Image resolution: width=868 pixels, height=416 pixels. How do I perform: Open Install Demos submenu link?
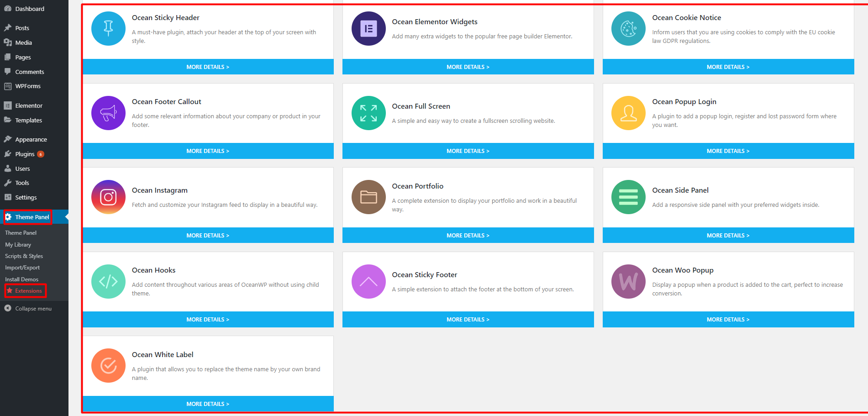[x=21, y=279]
